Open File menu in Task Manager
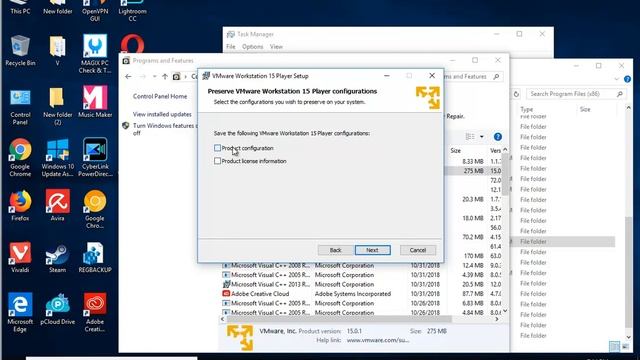The width and height of the screenshot is (640, 360). [x=231, y=47]
